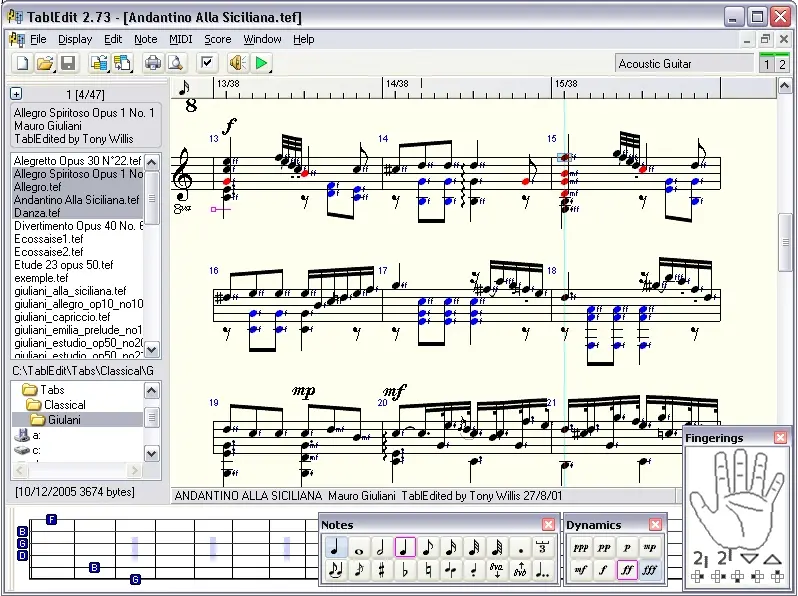
Task: Select the sharp accidental in Notes palette
Action: [381, 571]
